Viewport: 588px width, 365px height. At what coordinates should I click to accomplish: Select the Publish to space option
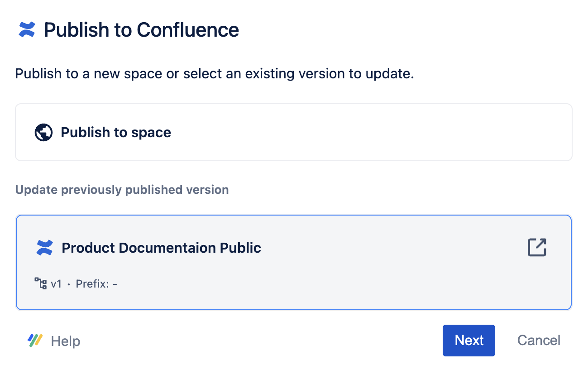(x=293, y=132)
